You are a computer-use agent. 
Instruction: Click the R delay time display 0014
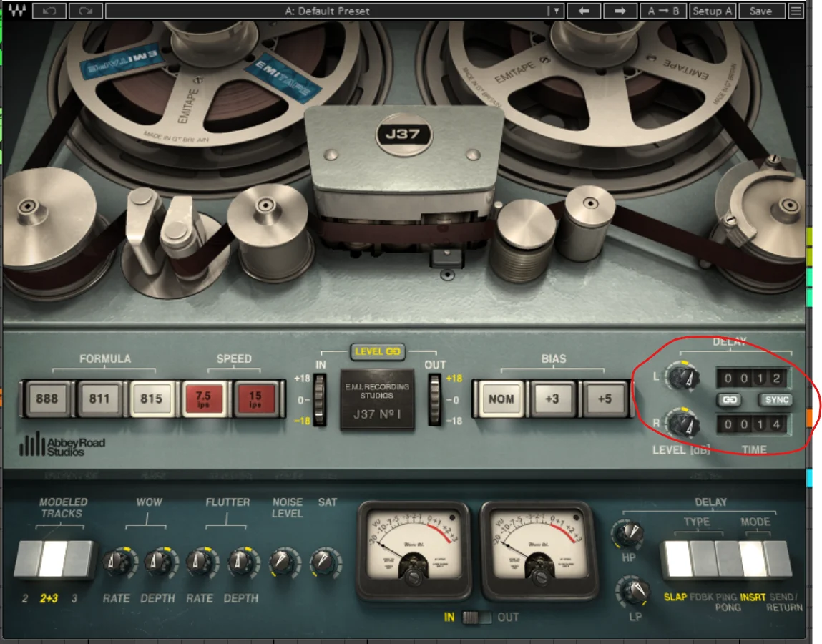point(753,424)
